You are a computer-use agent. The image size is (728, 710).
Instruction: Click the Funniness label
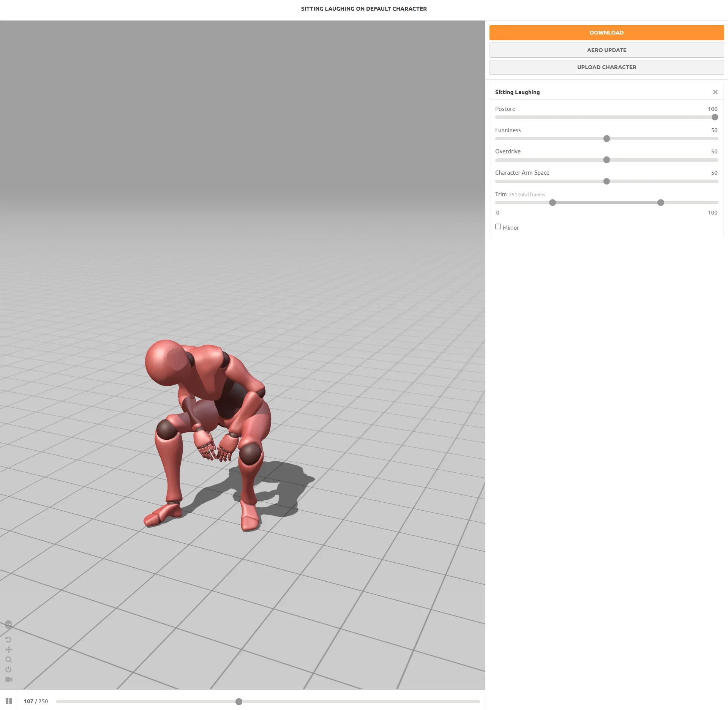coord(508,130)
